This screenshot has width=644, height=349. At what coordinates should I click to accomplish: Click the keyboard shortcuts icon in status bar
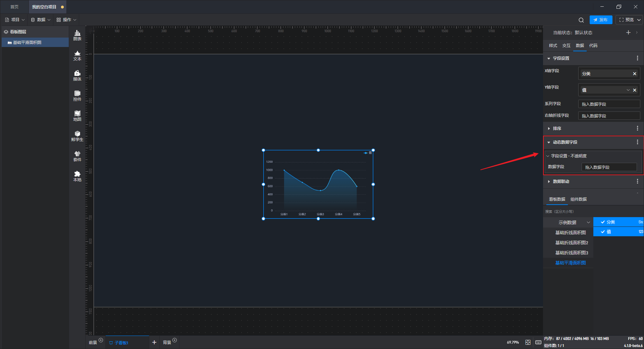coord(538,342)
